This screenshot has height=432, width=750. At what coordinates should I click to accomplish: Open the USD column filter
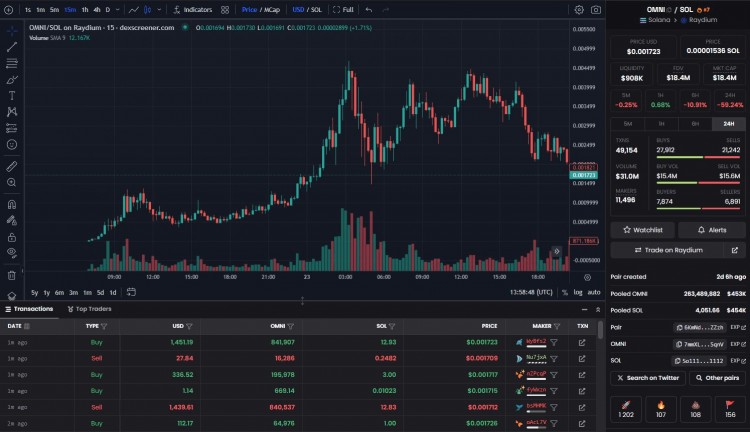tap(189, 326)
